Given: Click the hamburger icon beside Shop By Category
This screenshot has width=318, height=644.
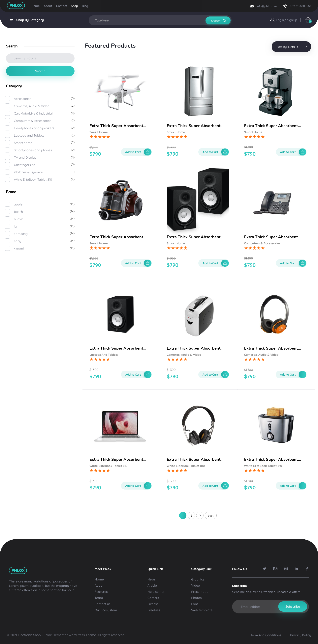Looking at the screenshot, I should pyautogui.click(x=11, y=20).
